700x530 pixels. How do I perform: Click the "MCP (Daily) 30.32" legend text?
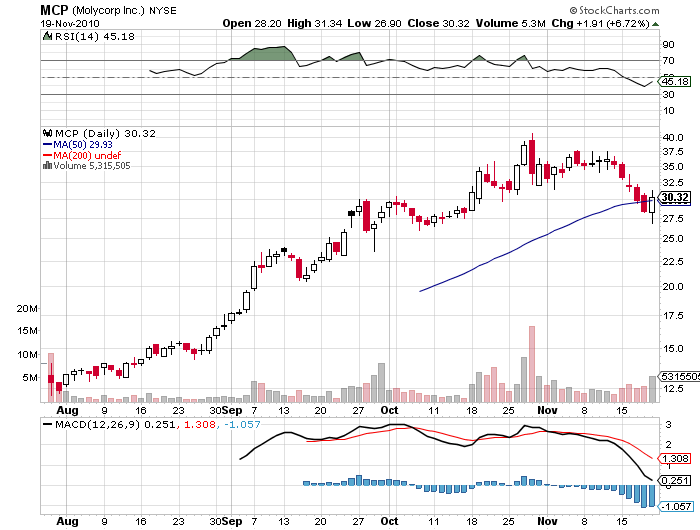[x=105, y=134]
